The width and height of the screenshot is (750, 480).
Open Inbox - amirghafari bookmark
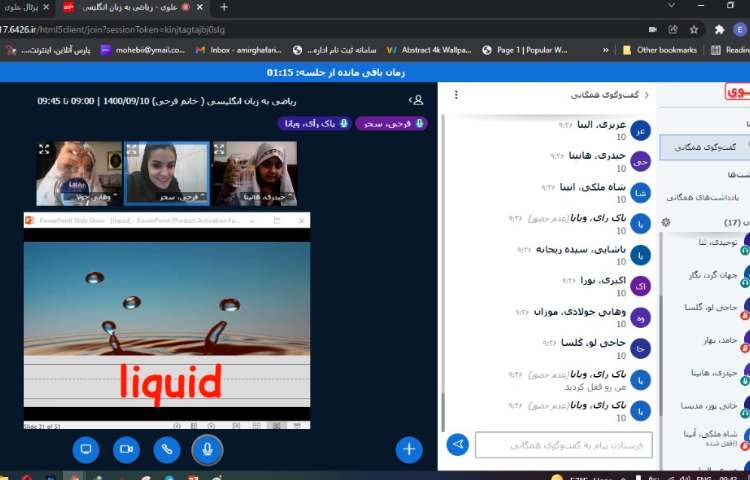pyautogui.click(x=239, y=50)
